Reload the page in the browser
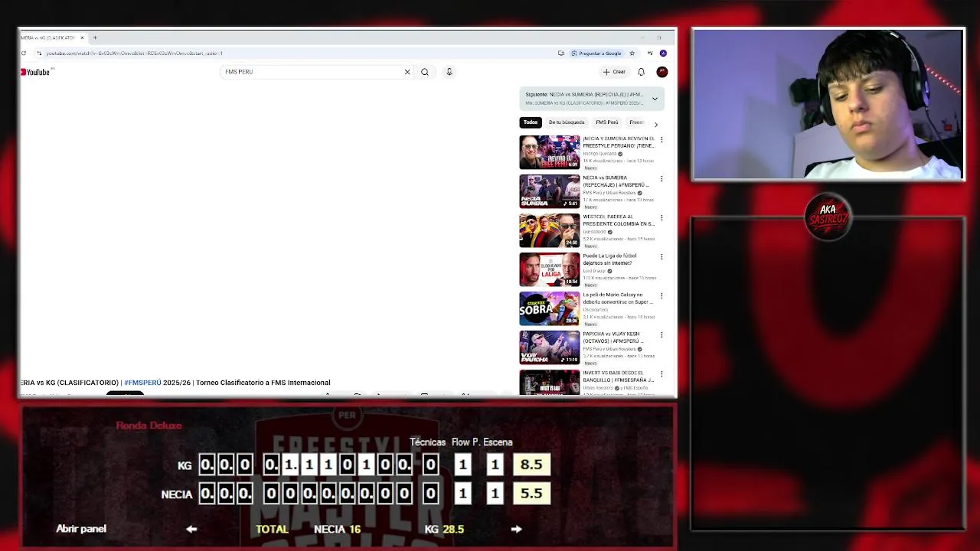 click(24, 53)
